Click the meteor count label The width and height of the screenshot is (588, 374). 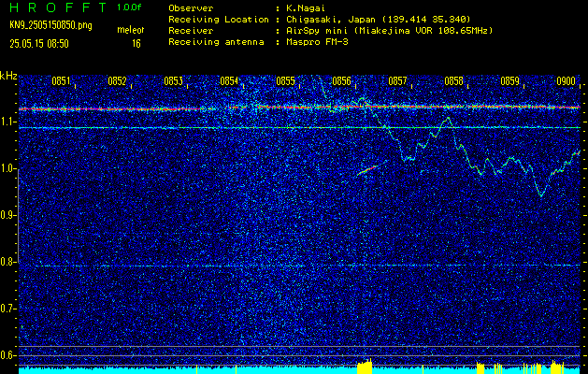coord(131,30)
